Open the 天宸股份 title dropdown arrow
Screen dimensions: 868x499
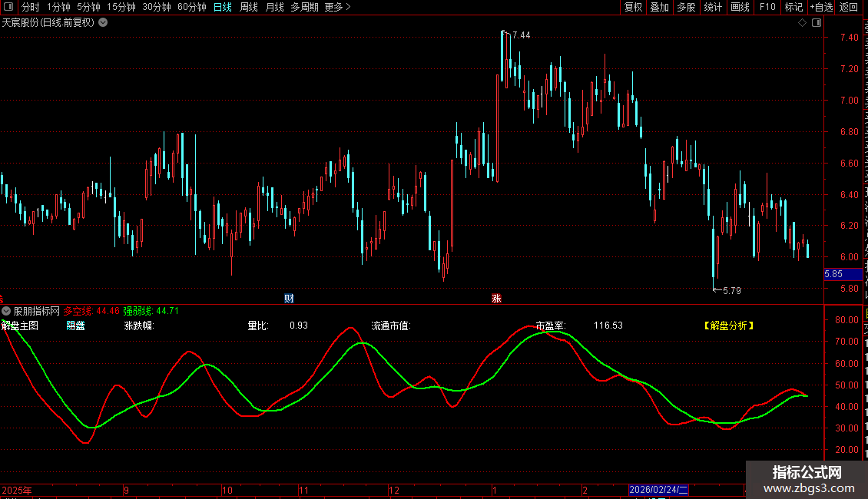point(103,23)
